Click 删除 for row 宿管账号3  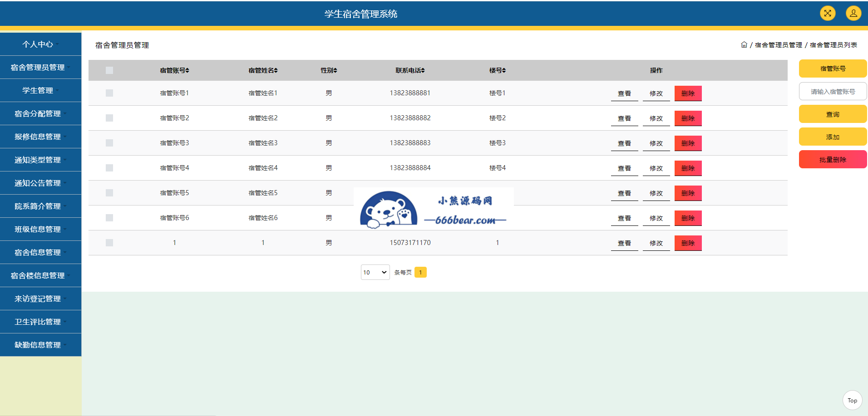688,143
